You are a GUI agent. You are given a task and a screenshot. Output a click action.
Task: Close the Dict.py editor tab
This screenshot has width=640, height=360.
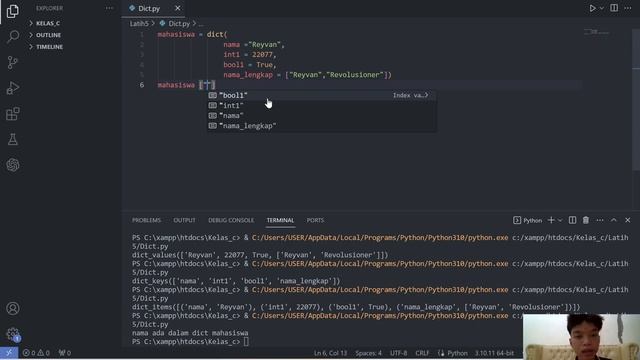(x=178, y=8)
